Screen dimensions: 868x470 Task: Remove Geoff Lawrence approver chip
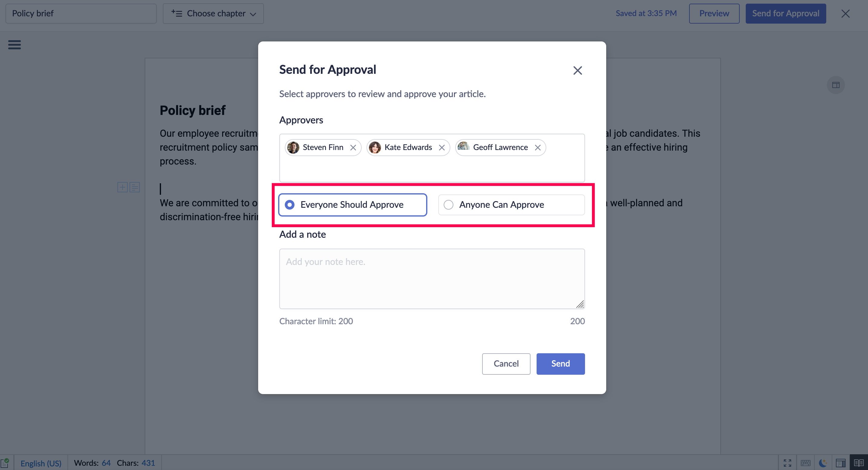[x=538, y=148]
